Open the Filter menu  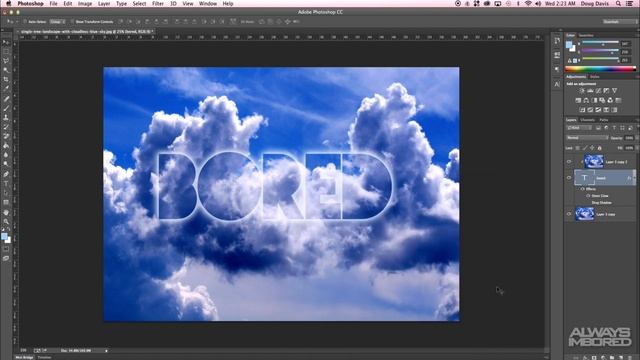[158, 4]
